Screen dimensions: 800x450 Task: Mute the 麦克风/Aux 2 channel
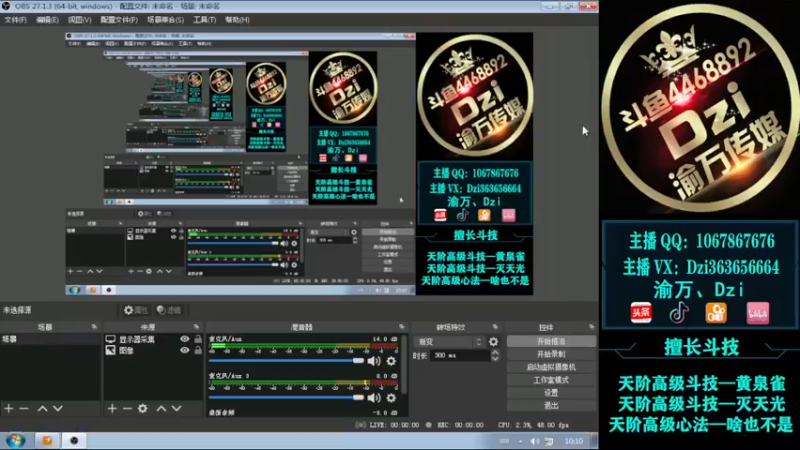click(x=374, y=397)
